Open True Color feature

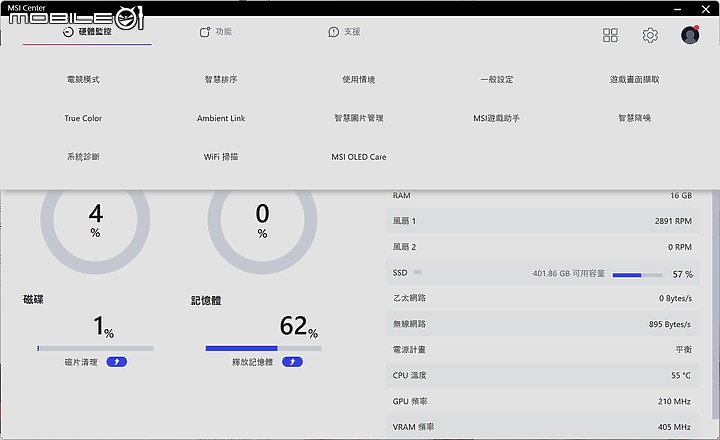pos(83,118)
